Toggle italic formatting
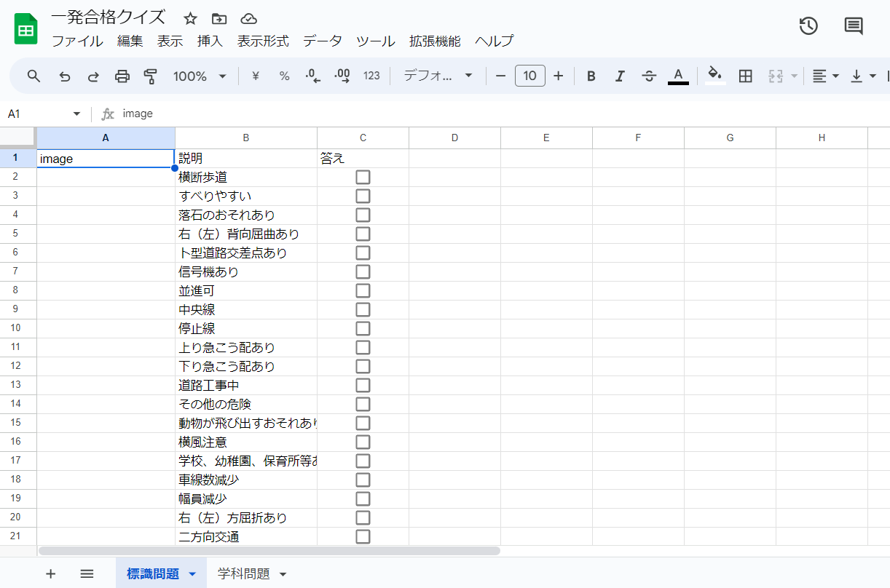 click(621, 76)
